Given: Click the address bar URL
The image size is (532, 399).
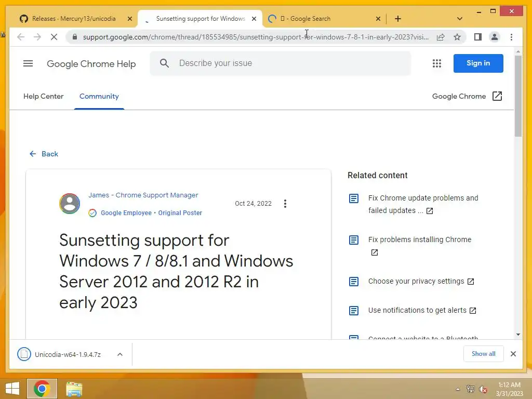Looking at the screenshot, I should click(x=256, y=37).
